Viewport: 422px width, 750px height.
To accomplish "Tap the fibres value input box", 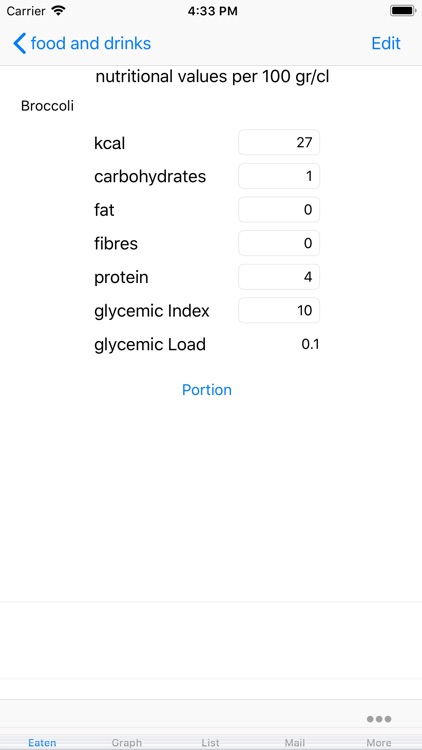I will click(x=279, y=243).
